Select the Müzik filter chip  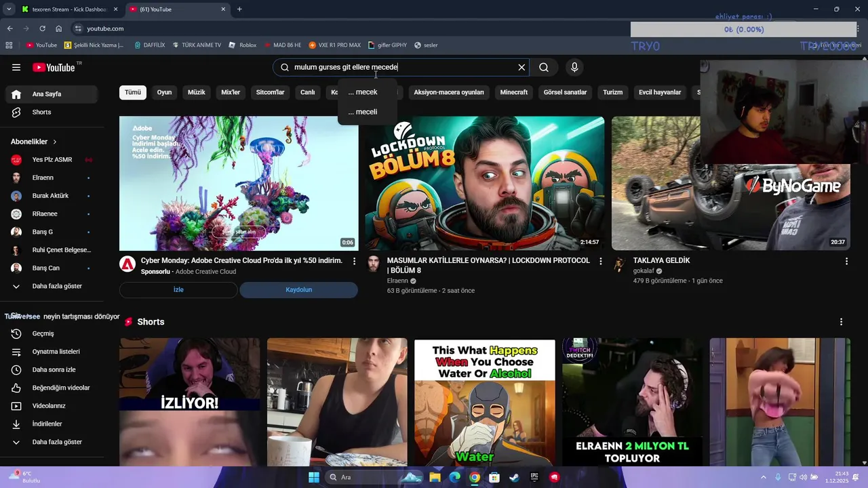coord(197,92)
